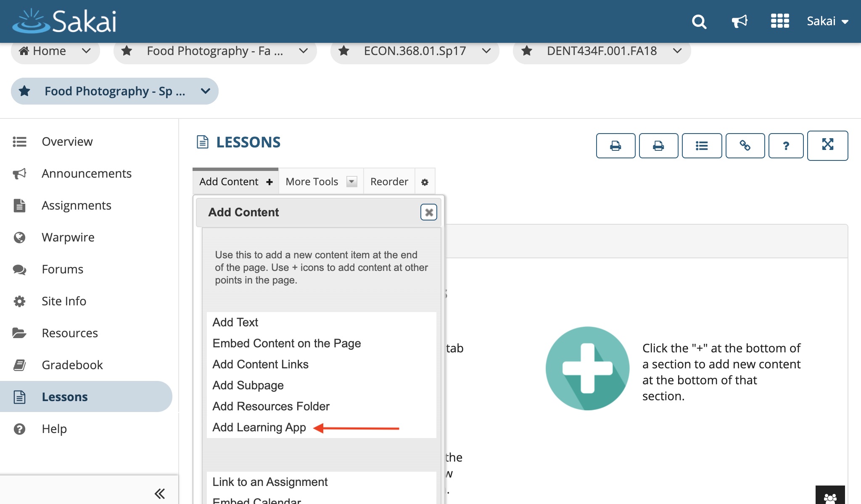Select Add Learning App menu entry

259,428
